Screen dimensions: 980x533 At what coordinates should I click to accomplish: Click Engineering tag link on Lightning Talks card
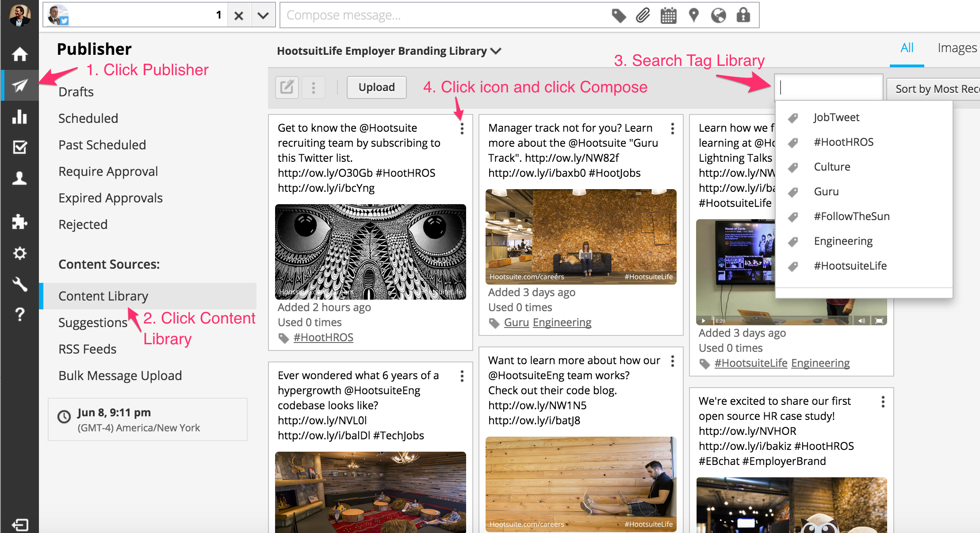click(820, 363)
